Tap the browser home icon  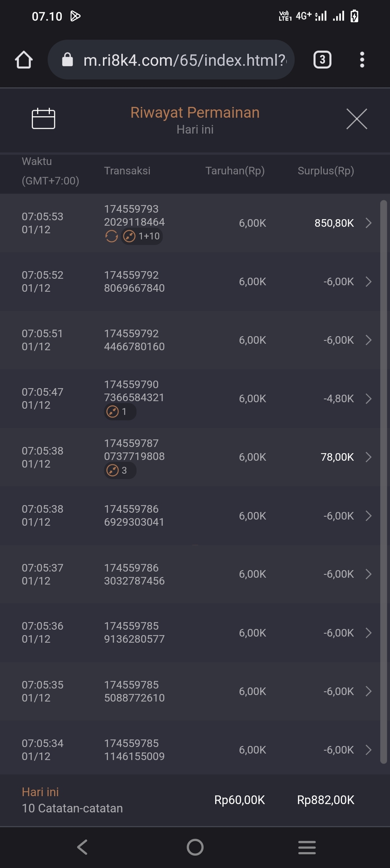pos(24,60)
